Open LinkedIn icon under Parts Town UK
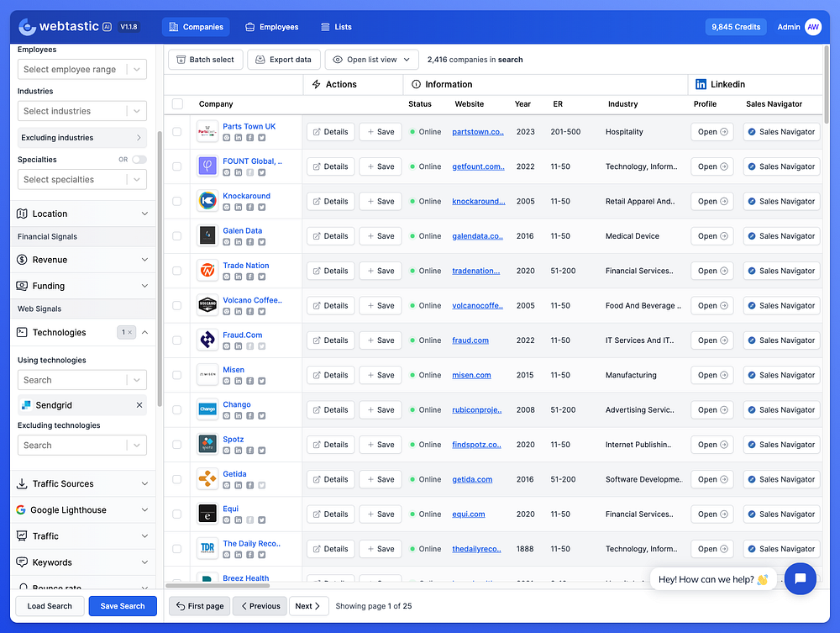 point(239,138)
